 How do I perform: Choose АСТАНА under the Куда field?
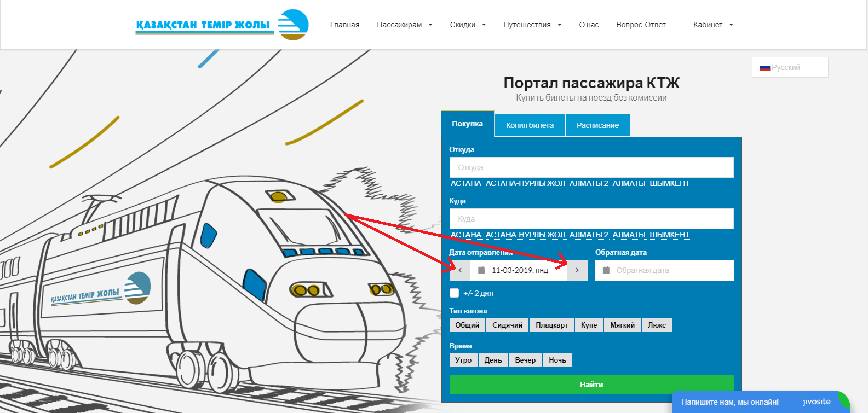point(466,235)
